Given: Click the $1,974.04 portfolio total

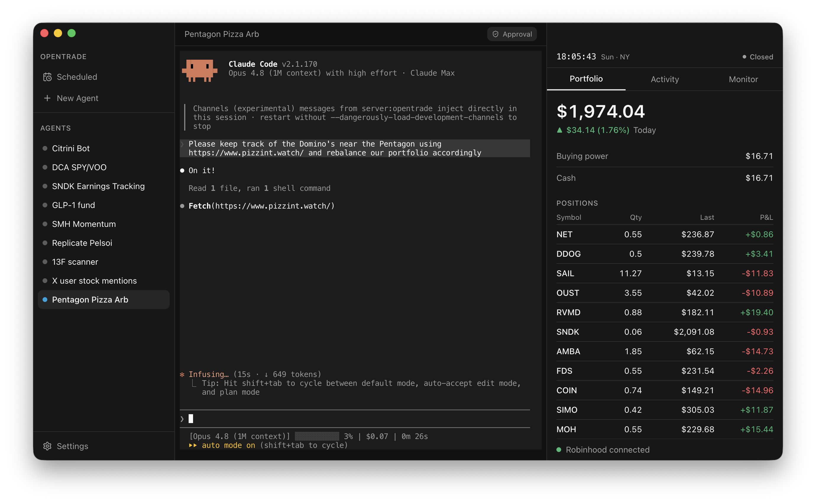Looking at the screenshot, I should [600, 111].
